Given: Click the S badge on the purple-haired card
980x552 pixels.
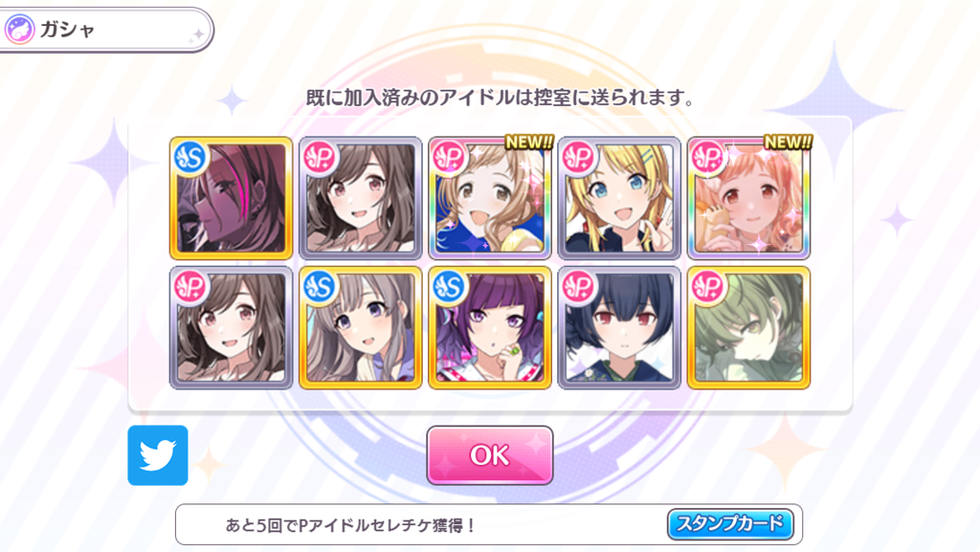Looking at the screenshot, I should [450, 287].
